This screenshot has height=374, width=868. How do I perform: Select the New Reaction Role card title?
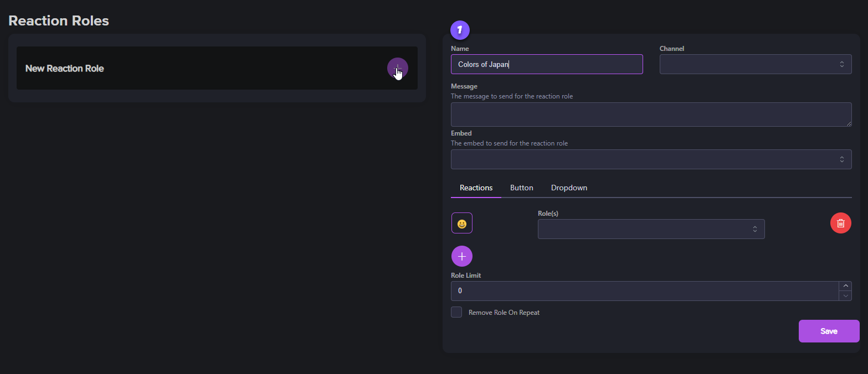click(x=65, y=69)
